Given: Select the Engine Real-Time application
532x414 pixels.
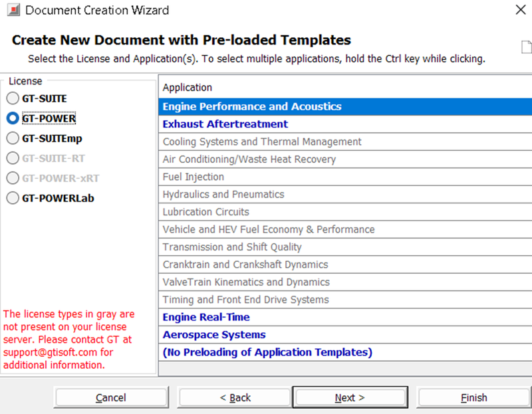Looking at the screenshot, I should click(x=345, y=318).
